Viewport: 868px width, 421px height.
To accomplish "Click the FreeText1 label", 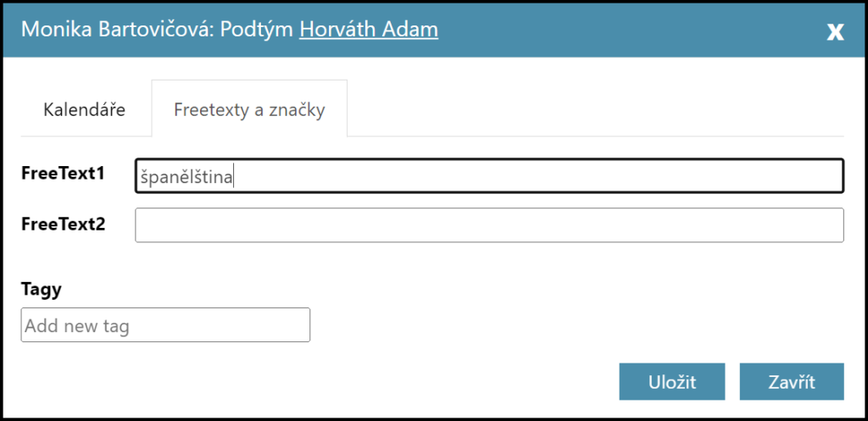I will (x=63, y=174).
